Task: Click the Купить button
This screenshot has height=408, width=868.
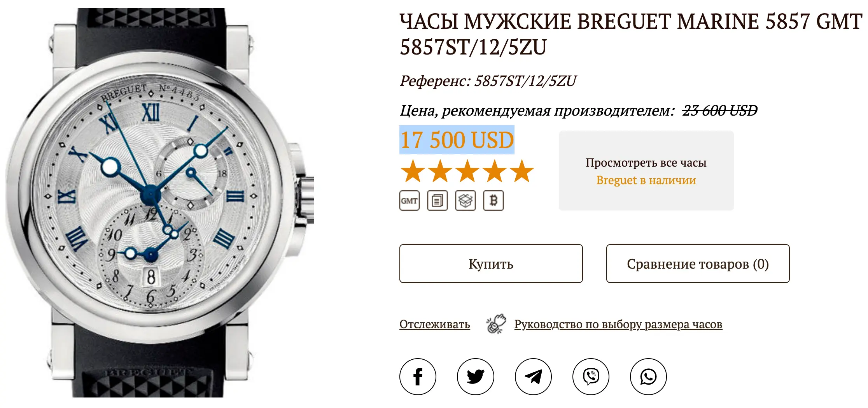Action: 491,264
